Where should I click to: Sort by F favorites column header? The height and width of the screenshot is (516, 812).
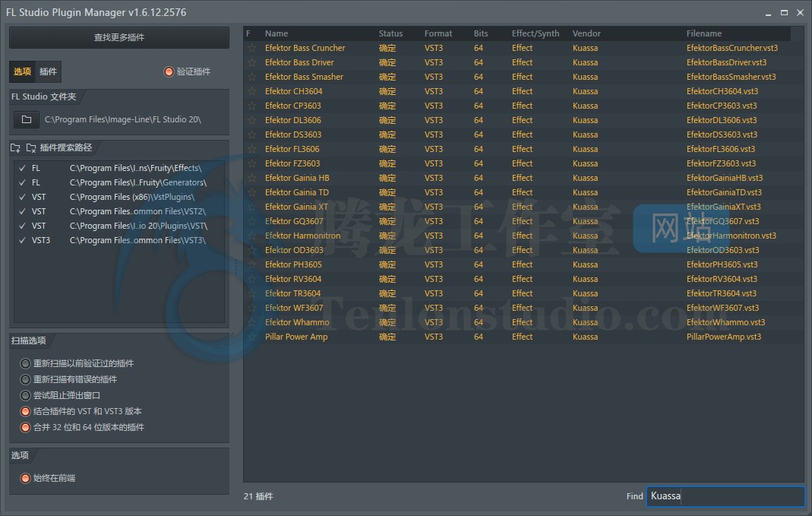[x=248, y=33]
